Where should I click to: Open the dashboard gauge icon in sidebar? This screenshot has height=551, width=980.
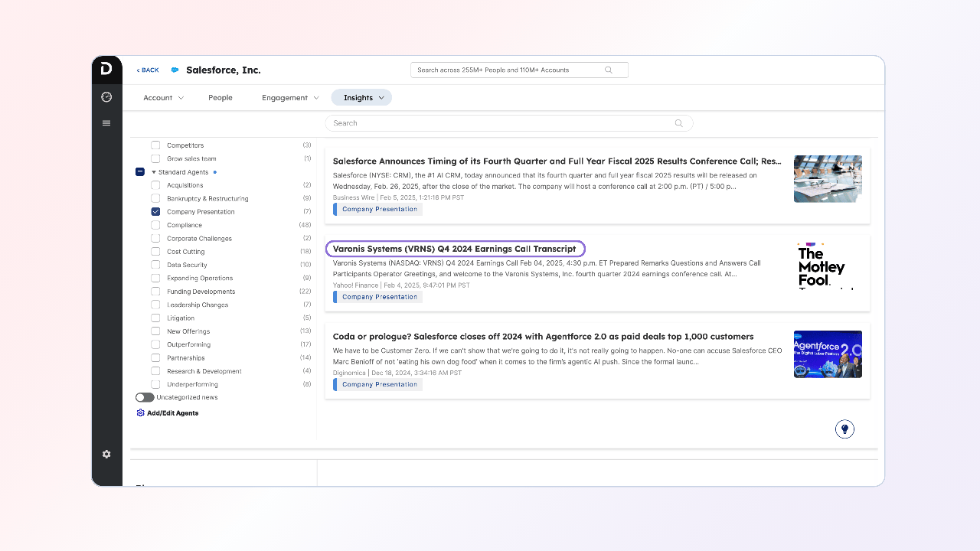point(106,97)
